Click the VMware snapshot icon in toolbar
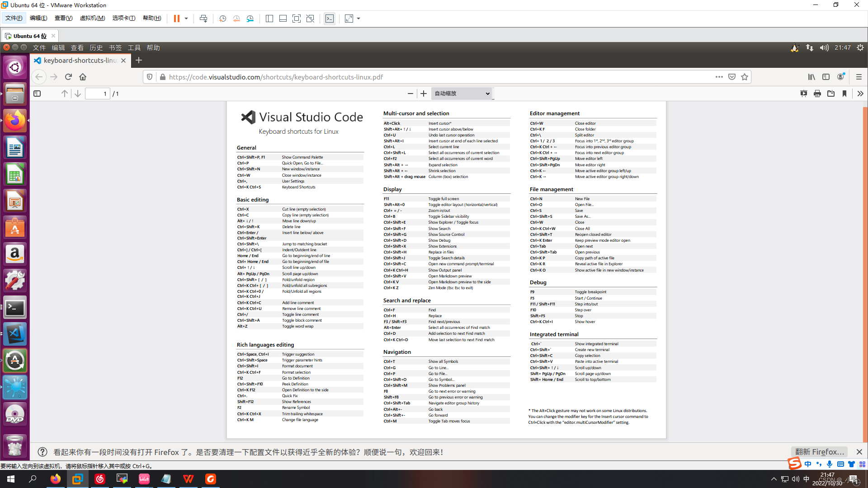This screenshot has width=868, height=488. tap(222, 19)
